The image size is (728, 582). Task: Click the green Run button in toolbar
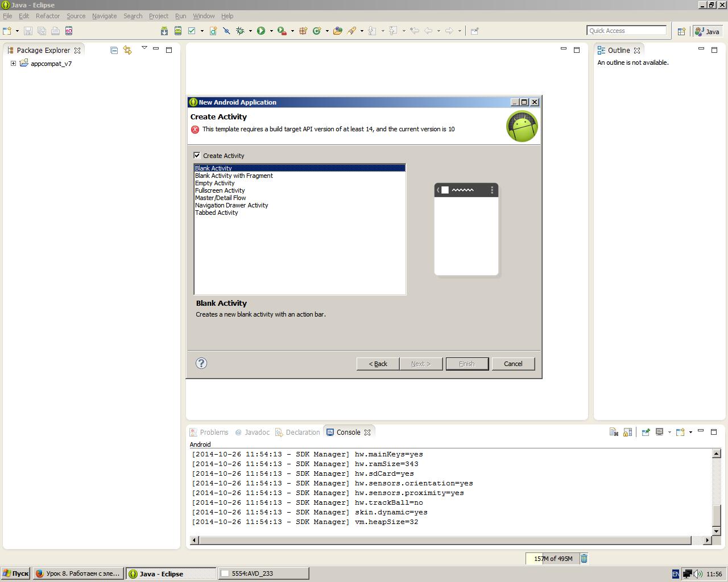coord(261,31)
